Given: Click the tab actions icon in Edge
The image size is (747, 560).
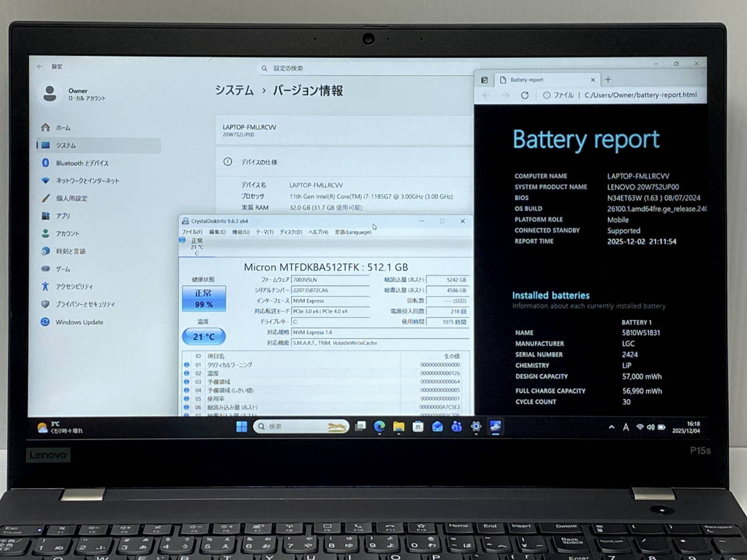Looking at the screenshot, I should [x=485, y=80].
